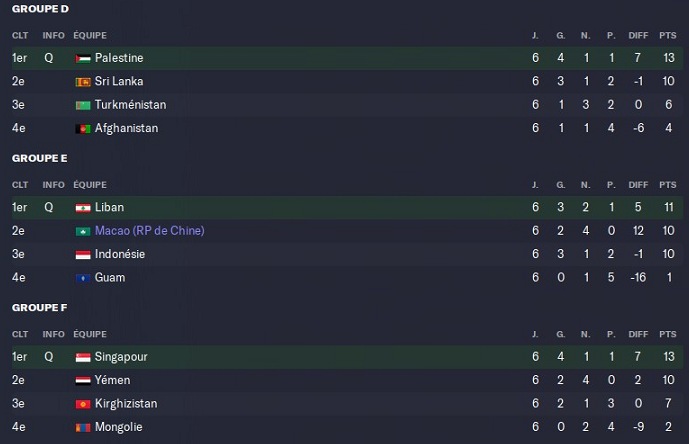Image resolution: width=689 pixels, height=444 pixels.
Task: Click the INFO column header in Groupe E
Action: coord(53,185)
